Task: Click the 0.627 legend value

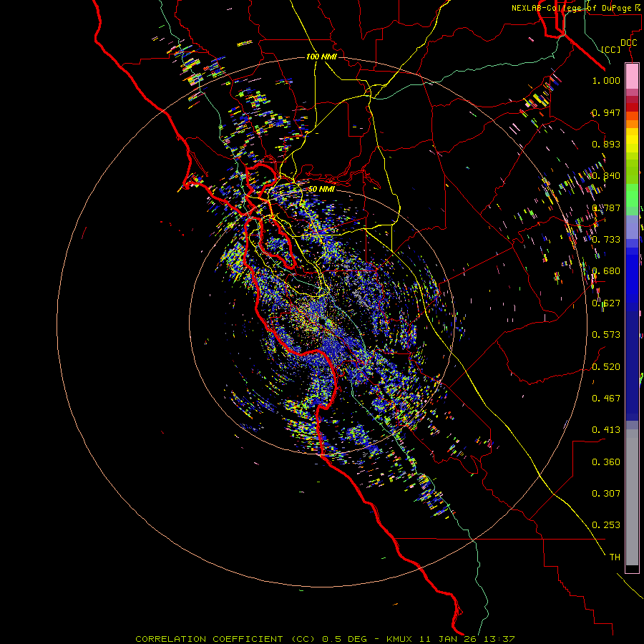Action: point(606,303)
